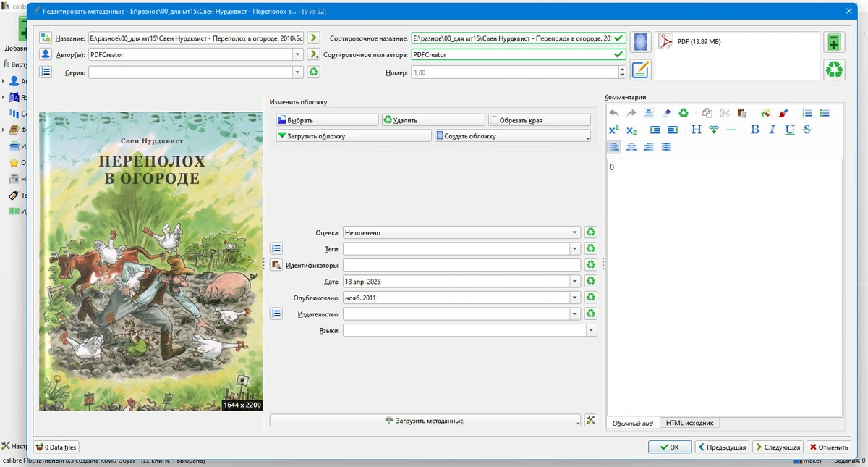Insert a horizontal separator line
Screen dimensions: 868x467
point(731,130)
